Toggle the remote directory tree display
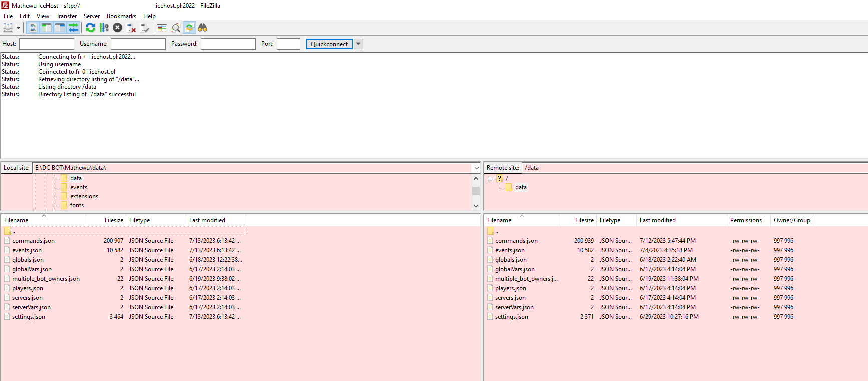The height and width of the screenshot is (381, 868). coord(60,28)
